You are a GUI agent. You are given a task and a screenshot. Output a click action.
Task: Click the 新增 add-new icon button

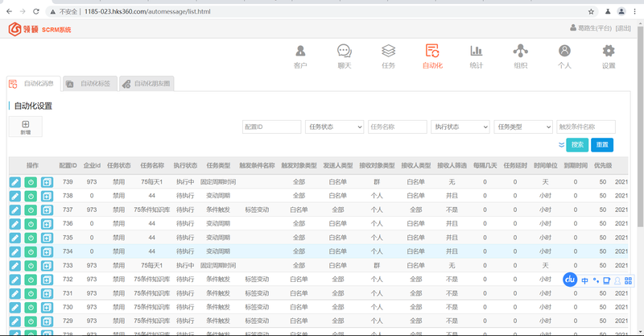(26, 127)
